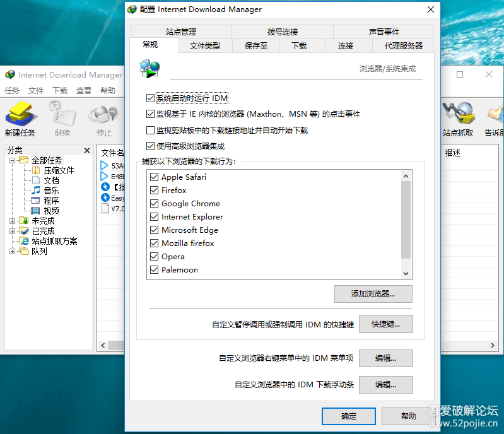This screenshot has width=504, height=434.
Task: Click the IDM icon in config dialog title
Action: coord(132,9)
